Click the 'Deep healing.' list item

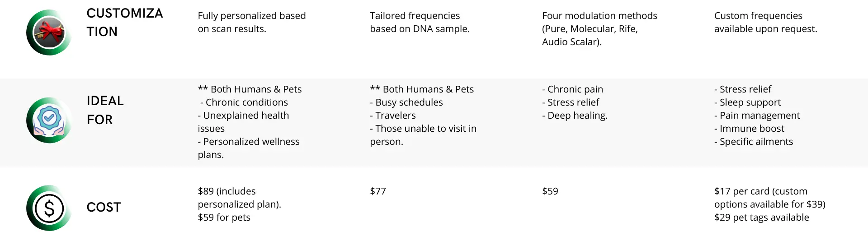575,116
